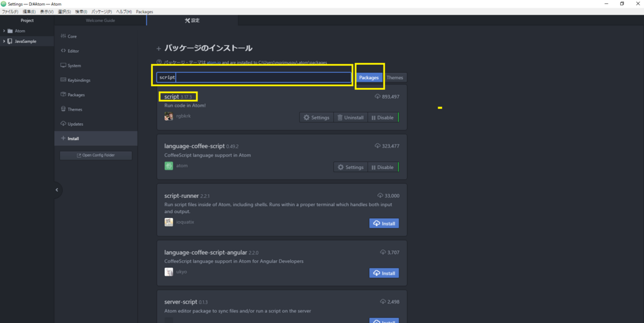
Task: Open the パッケージ(P) menu
Action: [x=101, y=12]
